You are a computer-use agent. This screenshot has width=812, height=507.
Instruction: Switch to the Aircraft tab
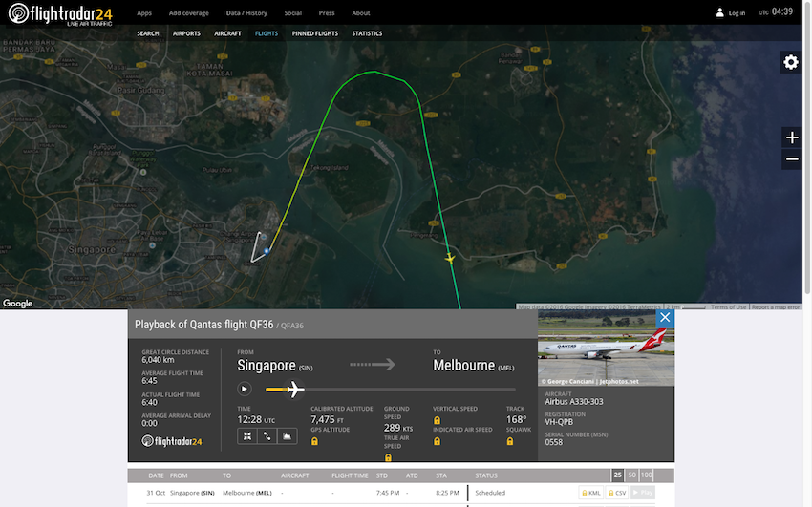pyautogui.click(x=227, y=33)
